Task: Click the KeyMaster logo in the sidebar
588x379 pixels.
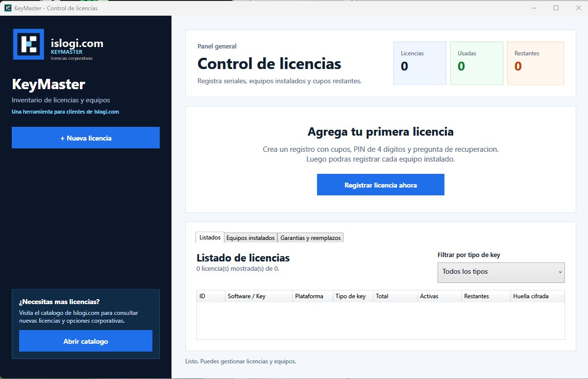Action: tap(28, 45)
